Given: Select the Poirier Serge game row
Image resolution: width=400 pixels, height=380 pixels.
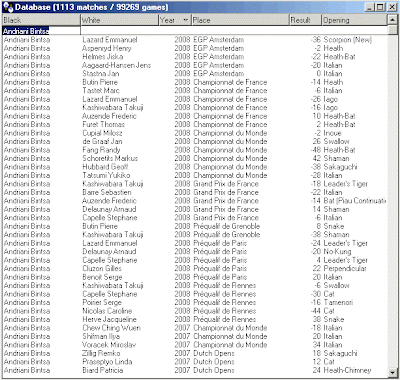Looking at the screenshot, I should pyautogui.click(x=195, y=302).
